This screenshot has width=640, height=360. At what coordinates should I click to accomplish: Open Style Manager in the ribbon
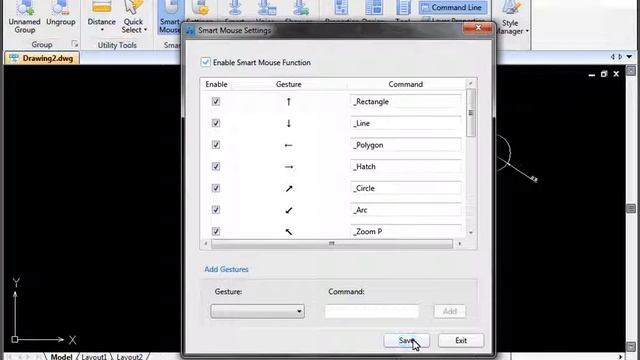[510, 17]
